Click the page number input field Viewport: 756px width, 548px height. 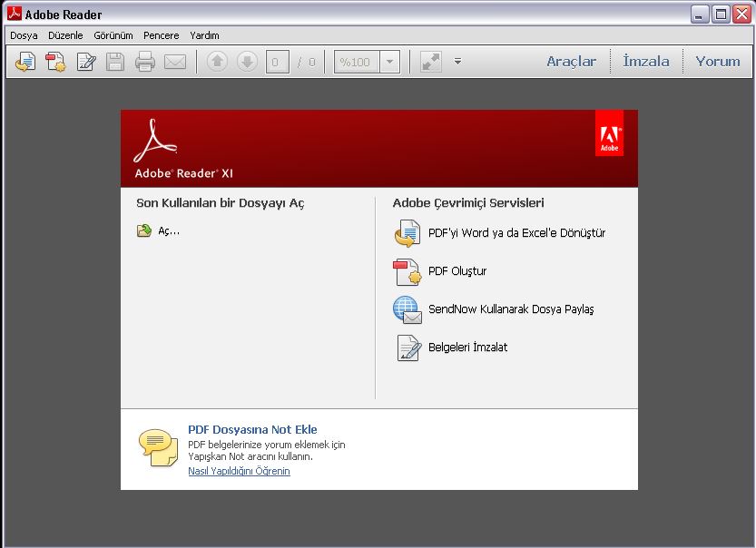pos(277,62)
